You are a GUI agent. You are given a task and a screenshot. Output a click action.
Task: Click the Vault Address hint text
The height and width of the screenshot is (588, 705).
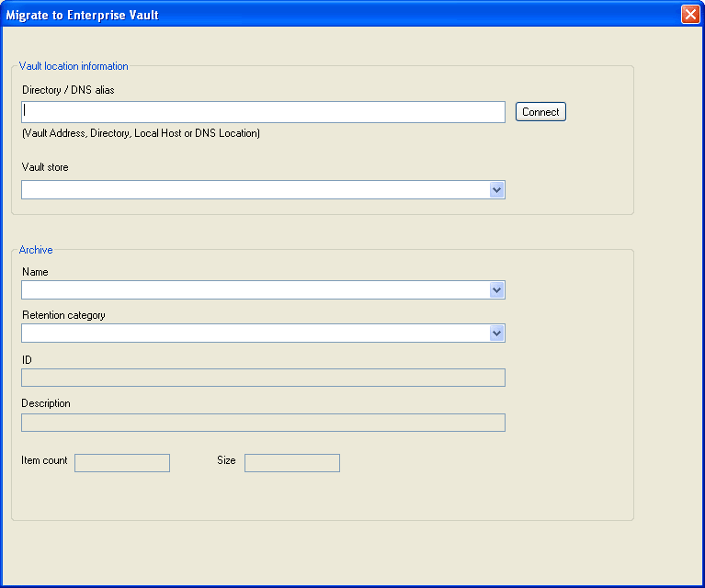[x=141, y=133]
